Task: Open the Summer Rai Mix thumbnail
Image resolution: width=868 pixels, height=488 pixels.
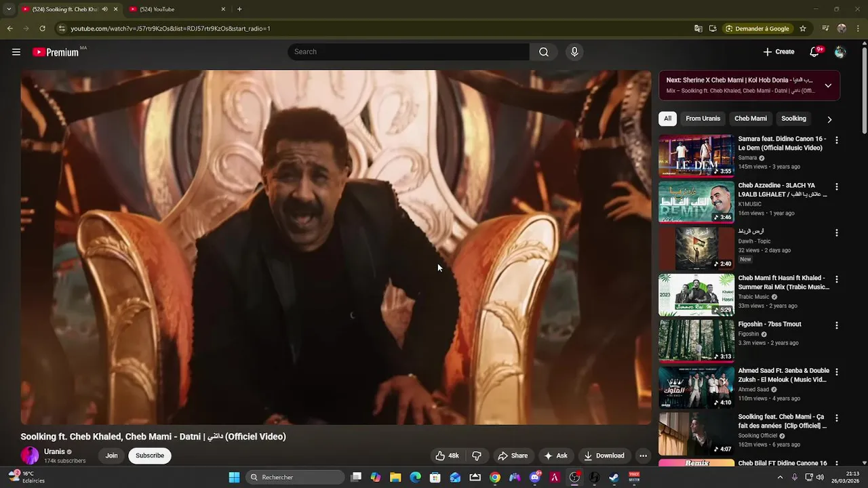Action: pos(696,294)
